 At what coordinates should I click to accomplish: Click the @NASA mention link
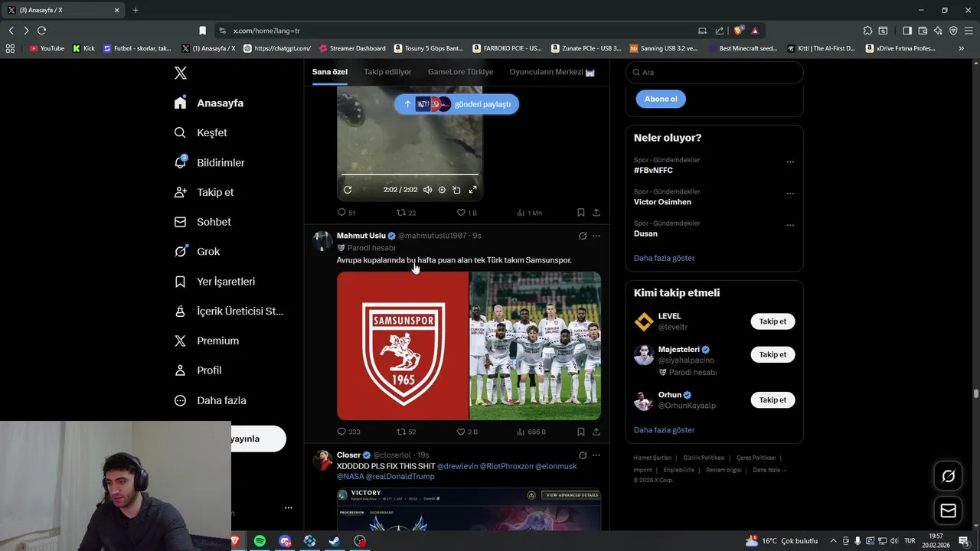(351, 476)
